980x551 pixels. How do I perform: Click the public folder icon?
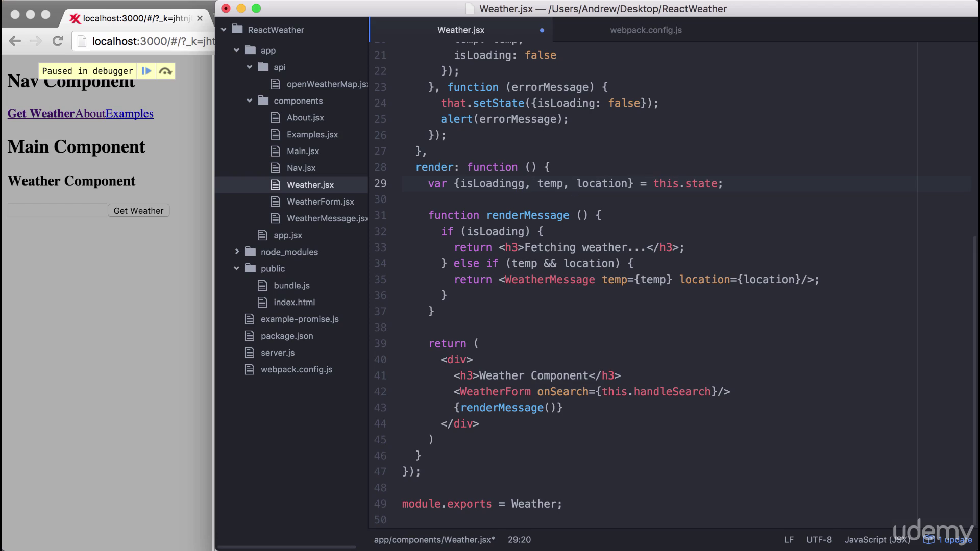pos(250,268)
